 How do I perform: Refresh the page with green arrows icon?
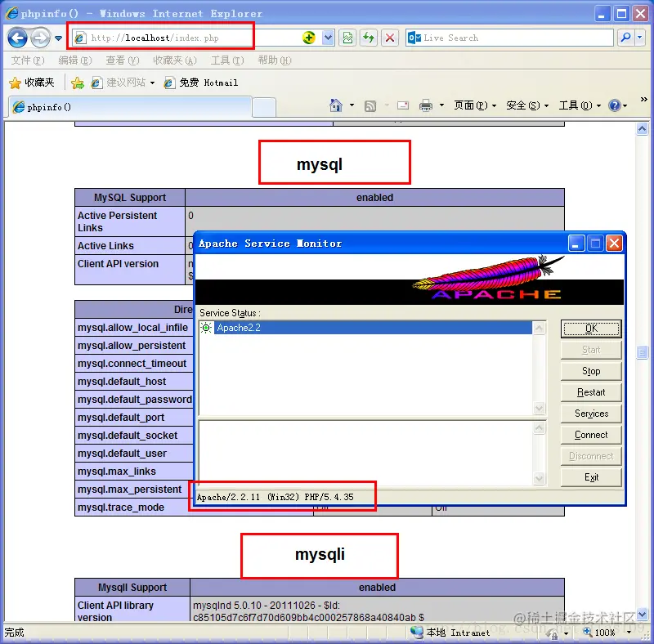click(369, 38)
